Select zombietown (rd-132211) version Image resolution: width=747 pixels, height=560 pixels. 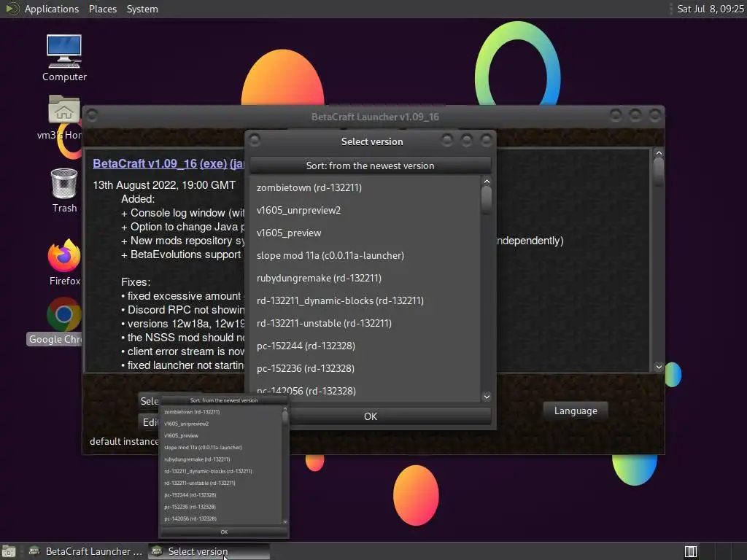365,187
